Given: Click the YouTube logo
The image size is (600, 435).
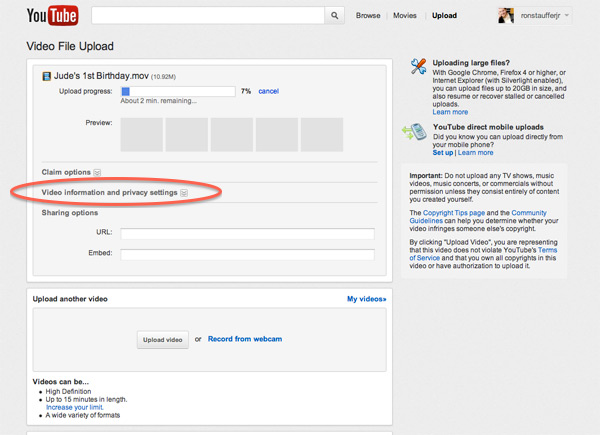Looking at the screenshot, I should (52, 16).
